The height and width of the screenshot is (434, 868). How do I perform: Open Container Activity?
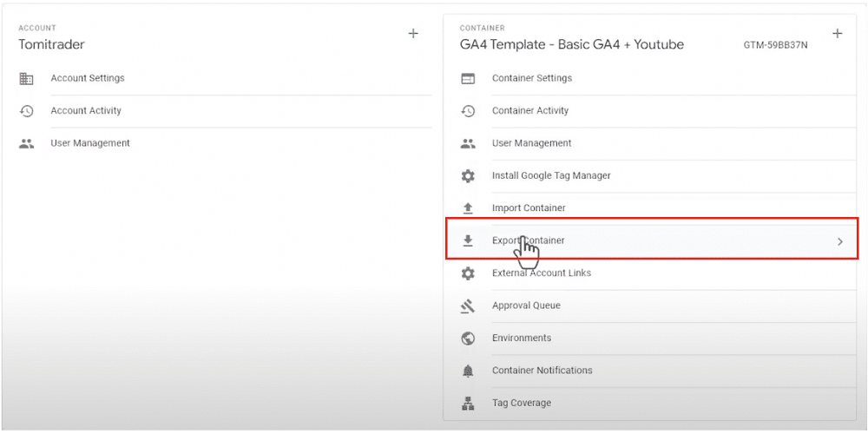[x=530, y=111]
